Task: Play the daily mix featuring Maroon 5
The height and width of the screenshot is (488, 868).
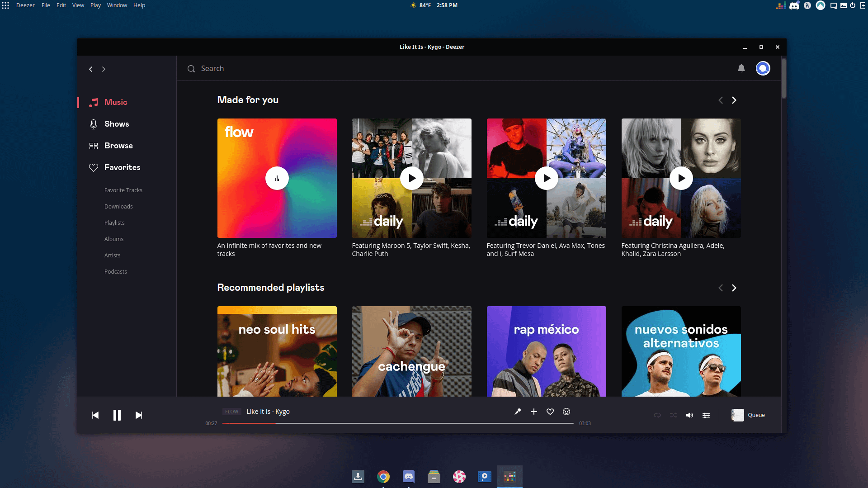Action: pos(412,178)
